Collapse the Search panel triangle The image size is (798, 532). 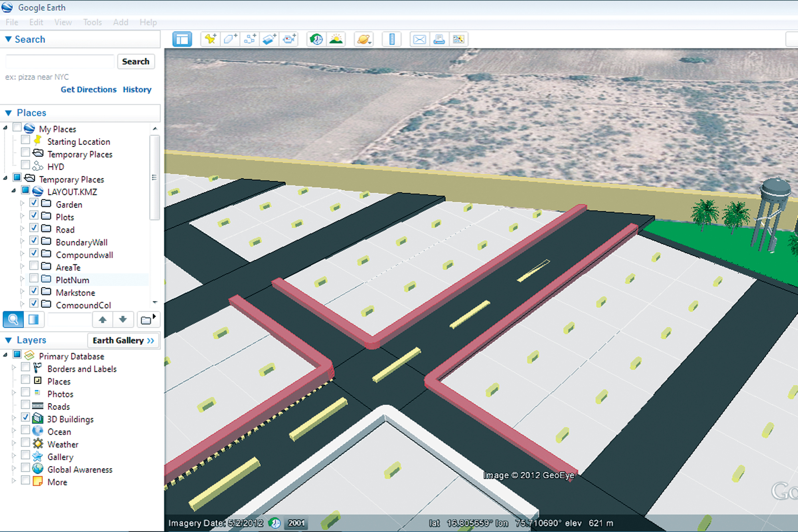pyautogui.click(x=8, y=39)
